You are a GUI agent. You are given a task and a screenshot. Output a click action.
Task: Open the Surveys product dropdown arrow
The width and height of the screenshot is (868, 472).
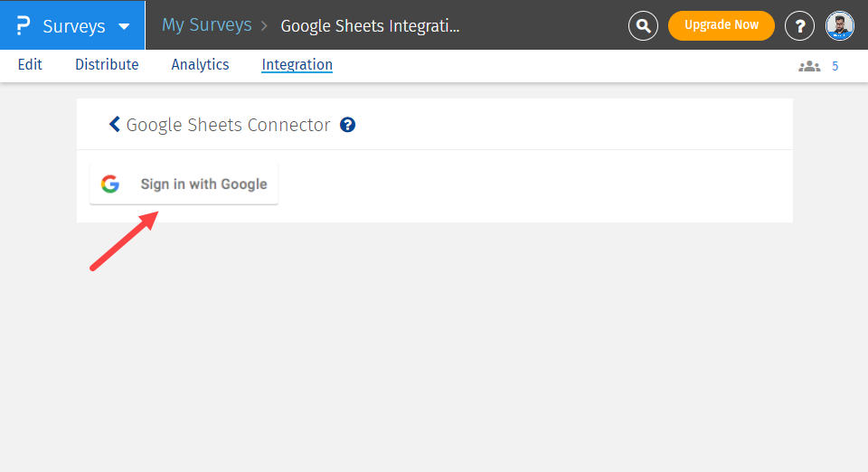pos(124,26)
